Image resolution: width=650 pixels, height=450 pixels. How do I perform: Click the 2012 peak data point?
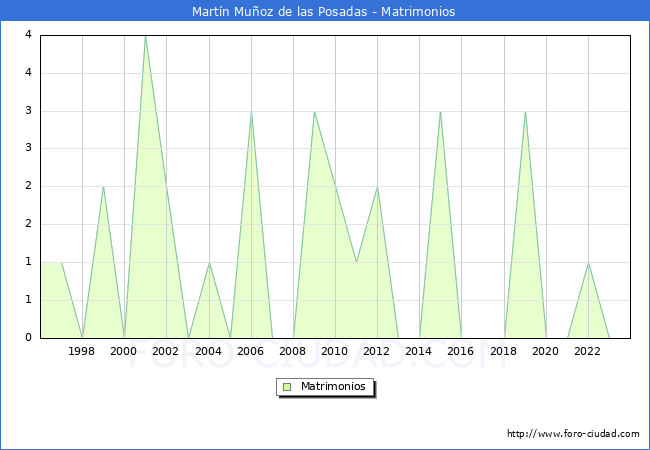click(x=377, y=187)
